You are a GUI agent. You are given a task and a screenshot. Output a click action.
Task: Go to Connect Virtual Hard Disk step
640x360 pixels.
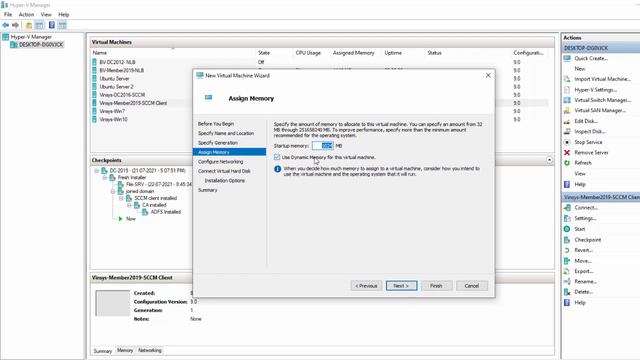tap(224, 171)
